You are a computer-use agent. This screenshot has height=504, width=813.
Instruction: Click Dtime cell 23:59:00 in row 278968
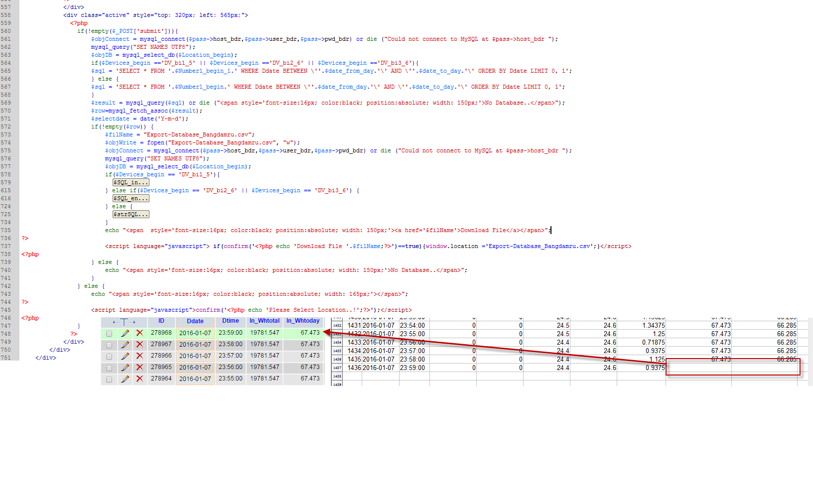coord(231,333)
